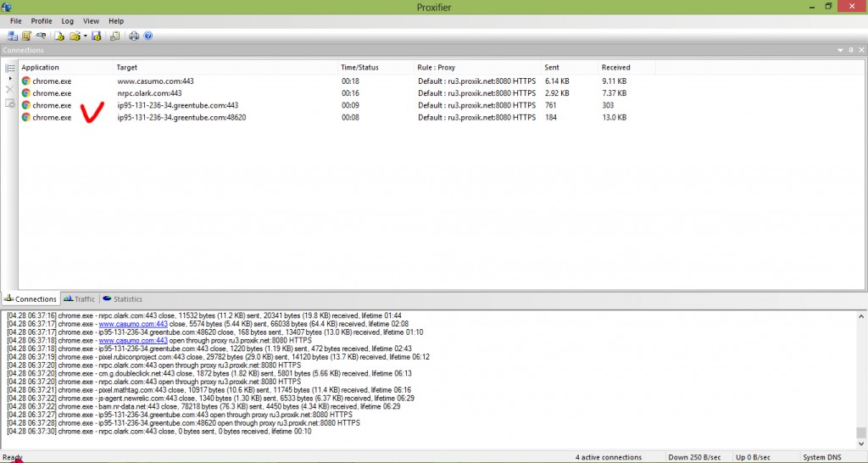The width and height of the screenshot is (868, 463).
Task: Switch to the Statistics tab
Action: coord(122,299)
